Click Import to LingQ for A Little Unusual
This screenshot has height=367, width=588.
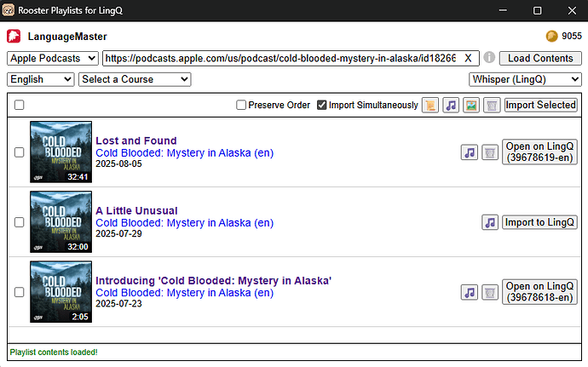point(539,222)
